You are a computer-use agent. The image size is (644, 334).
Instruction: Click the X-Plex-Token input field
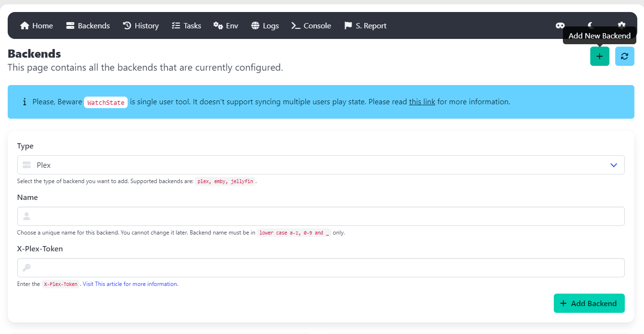tap(321, 268)
